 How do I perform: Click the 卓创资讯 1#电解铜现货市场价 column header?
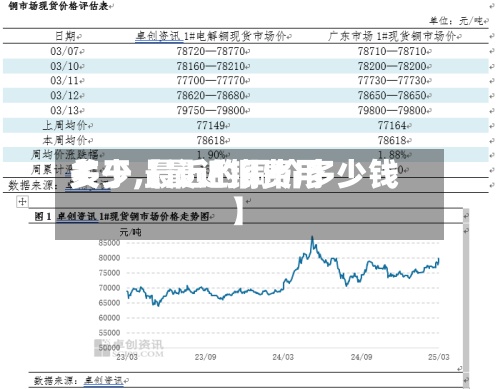pos(211,36)
